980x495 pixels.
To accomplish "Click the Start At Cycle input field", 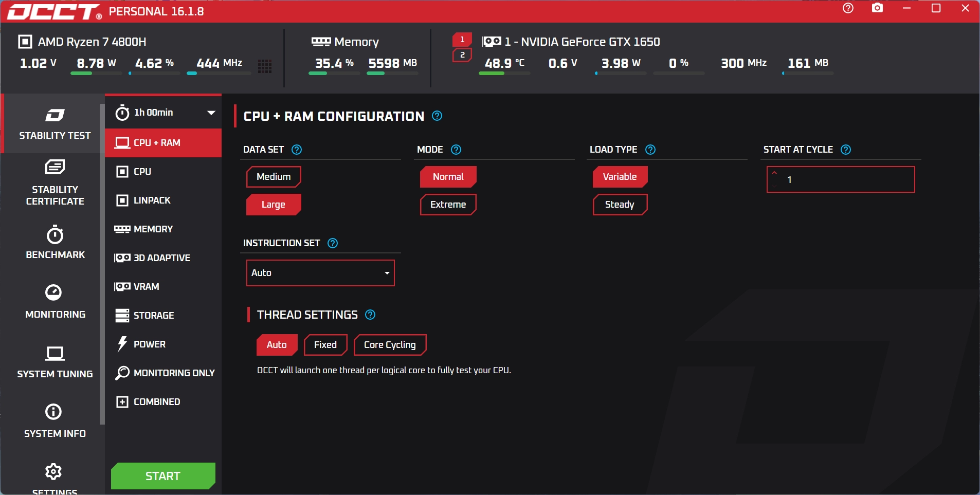I will coord(841,179).
